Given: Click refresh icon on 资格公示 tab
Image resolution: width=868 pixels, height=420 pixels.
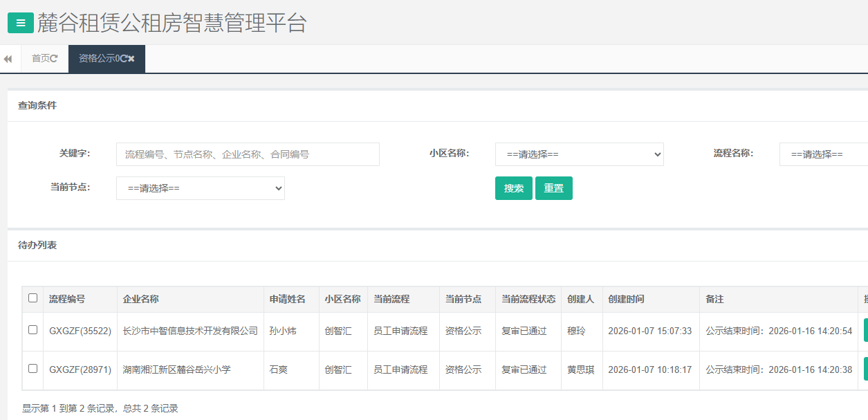Looking at the screenshot, I should (124, 59).
